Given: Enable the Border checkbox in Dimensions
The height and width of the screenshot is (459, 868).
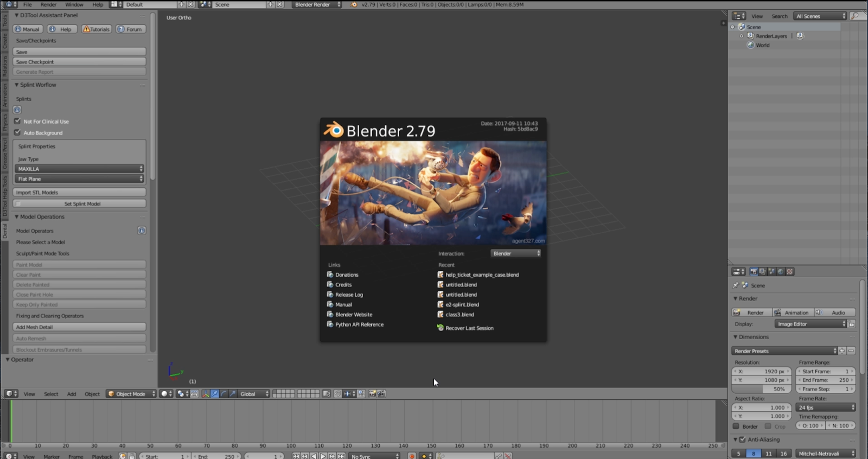Looking at the screenshot, I should 736,426.
